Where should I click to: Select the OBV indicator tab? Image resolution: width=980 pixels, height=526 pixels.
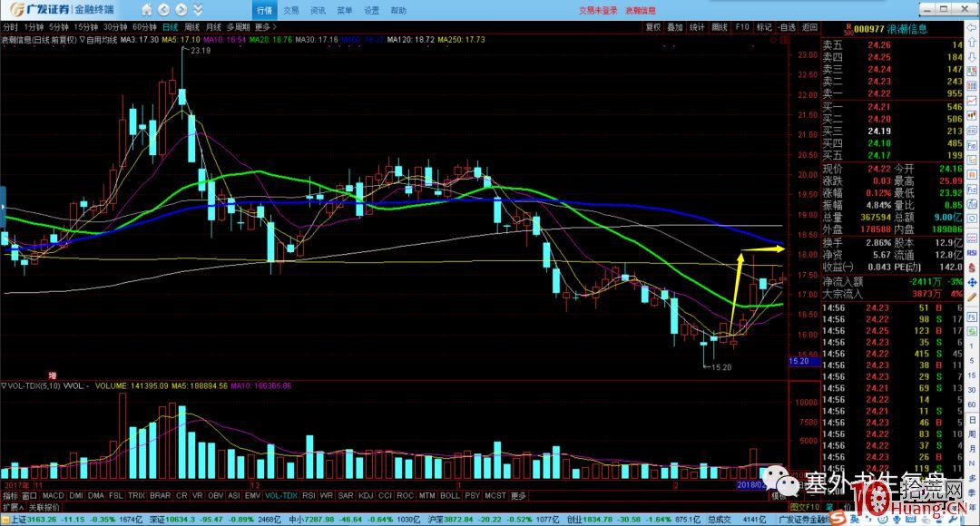pyautogui.click(x=216, y=495)
